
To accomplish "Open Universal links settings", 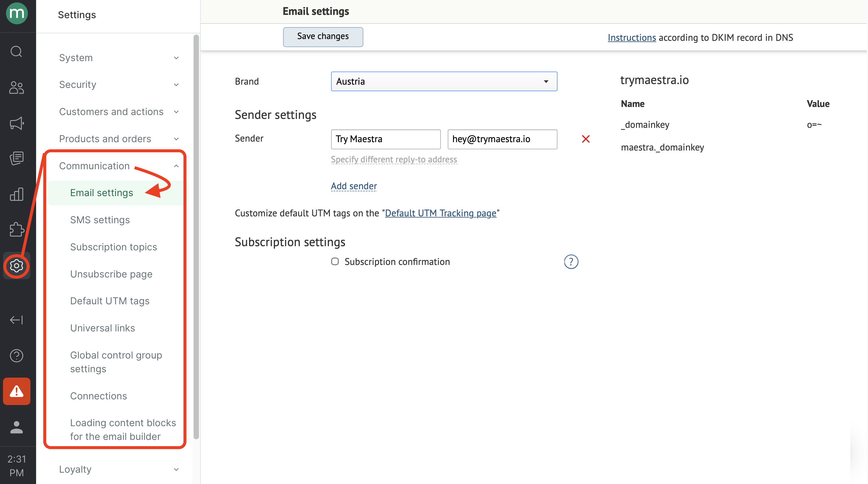I will [102, 328].
